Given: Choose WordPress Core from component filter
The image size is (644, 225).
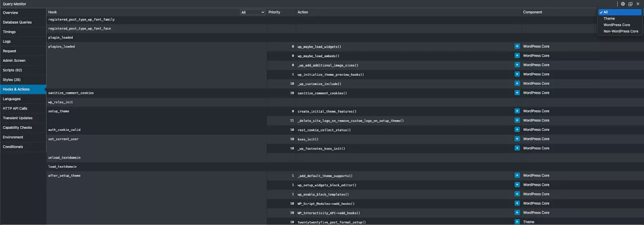Looking at the screenshot, I should (617, 25).
